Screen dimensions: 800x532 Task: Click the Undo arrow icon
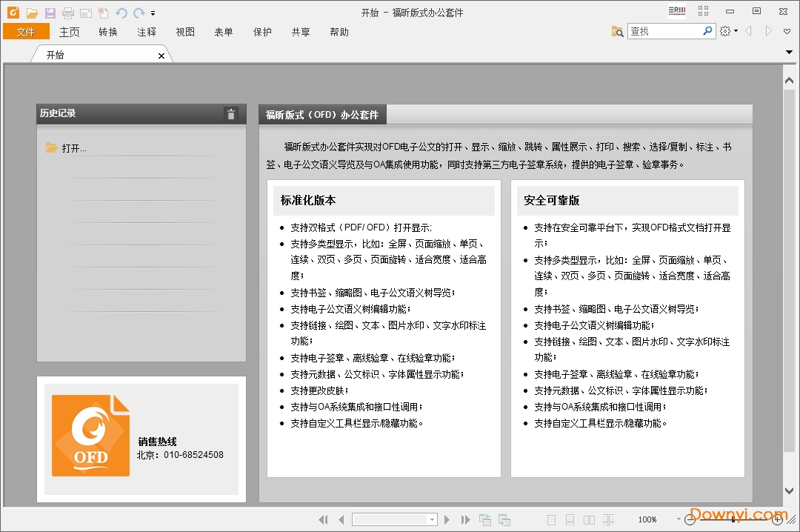pyautogui.click(x=121, y=12)
